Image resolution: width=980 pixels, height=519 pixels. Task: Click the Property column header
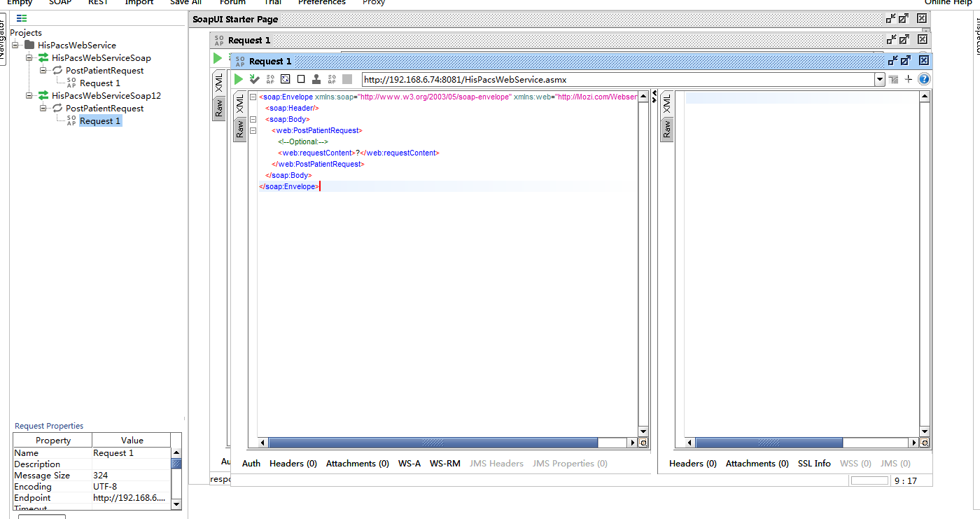tap(53, 441)
